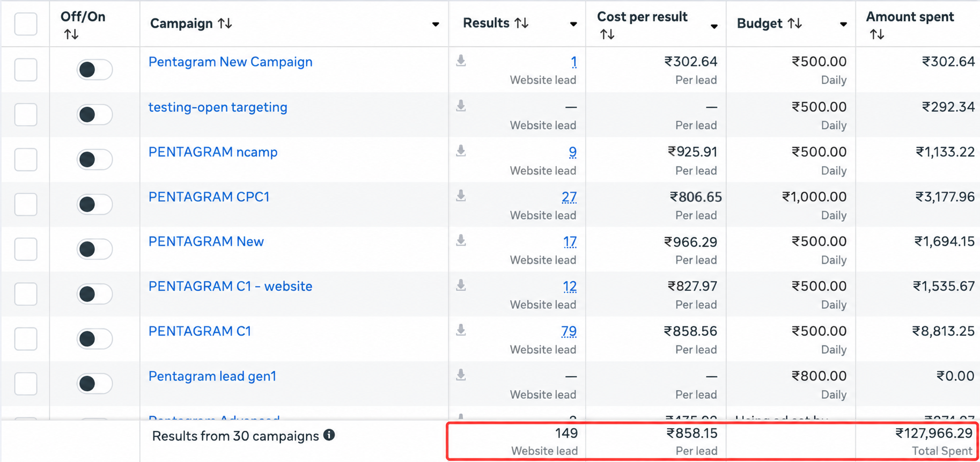Screen dimensions: 980x462
Task: Open PENTAGRAM C1 - website campaign
Action: coord(230,286)
